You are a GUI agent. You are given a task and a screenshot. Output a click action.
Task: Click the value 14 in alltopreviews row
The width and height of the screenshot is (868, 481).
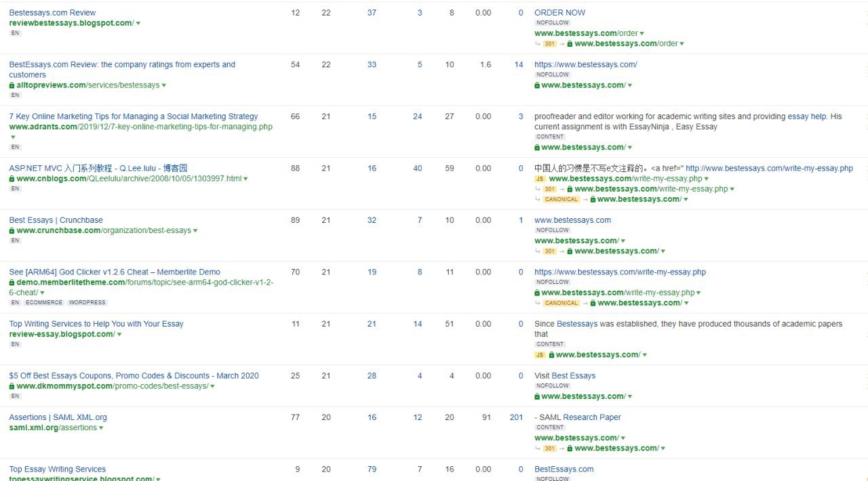[x=519, y=65]
